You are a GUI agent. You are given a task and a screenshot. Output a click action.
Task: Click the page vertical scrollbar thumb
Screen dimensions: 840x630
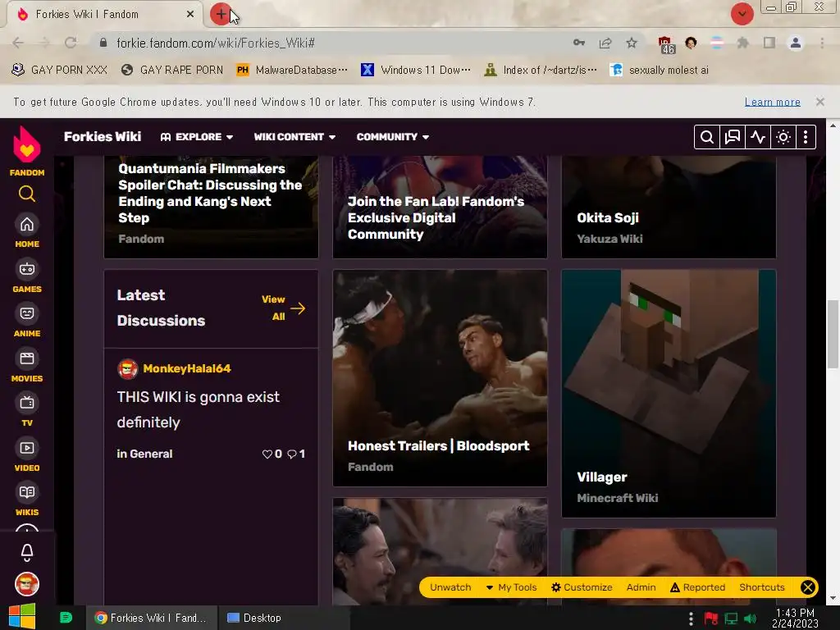(x=833, y=335)
